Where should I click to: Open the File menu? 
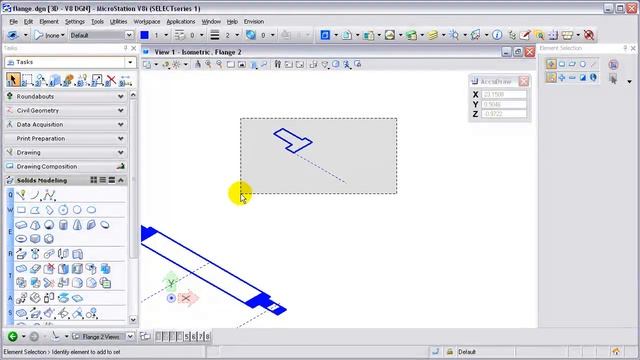pos(13,22)
